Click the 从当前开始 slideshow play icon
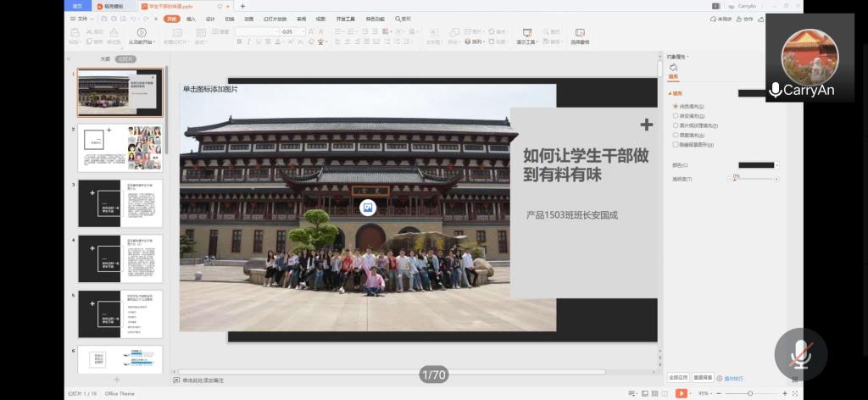Image resolution: width=868 pixels, height=400 pixels. [140, 31]
